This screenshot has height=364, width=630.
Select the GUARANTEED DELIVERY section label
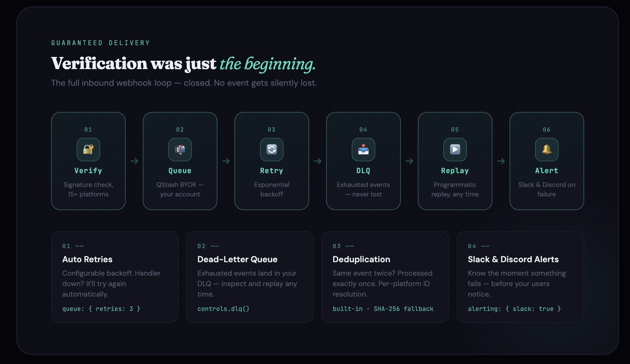tap(100, 43)
